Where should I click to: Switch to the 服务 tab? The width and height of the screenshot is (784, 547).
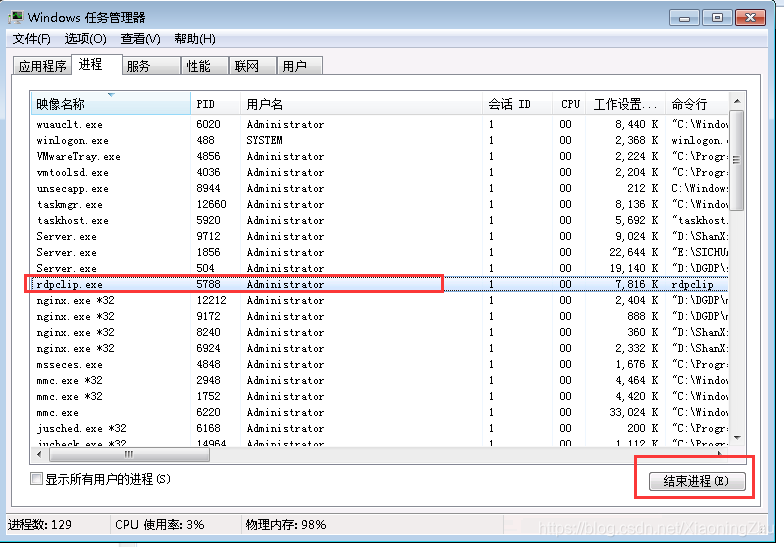151,66
